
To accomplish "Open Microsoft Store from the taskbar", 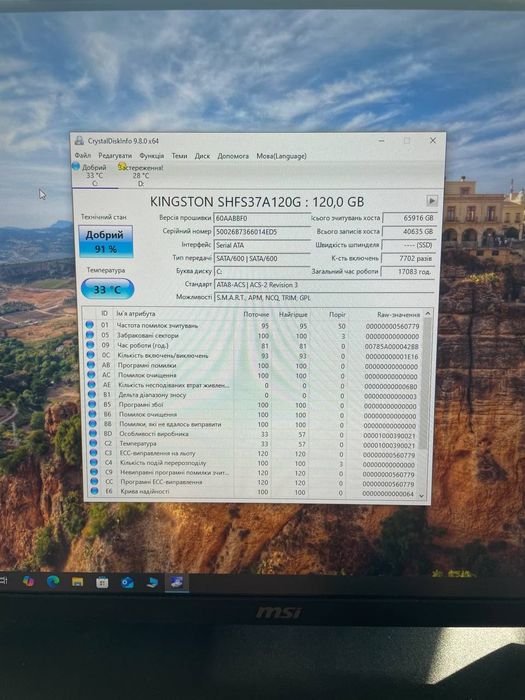I will [x=102, y=583].
